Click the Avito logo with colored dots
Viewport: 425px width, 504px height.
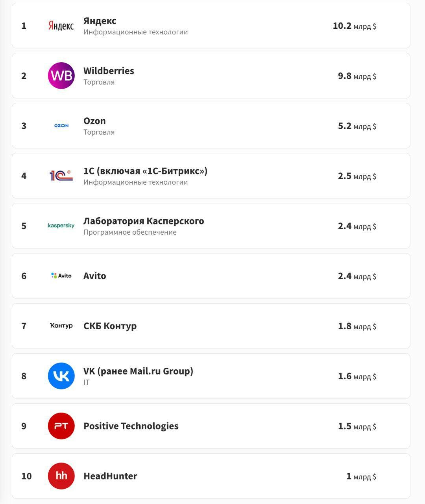[x=61, y=276]
